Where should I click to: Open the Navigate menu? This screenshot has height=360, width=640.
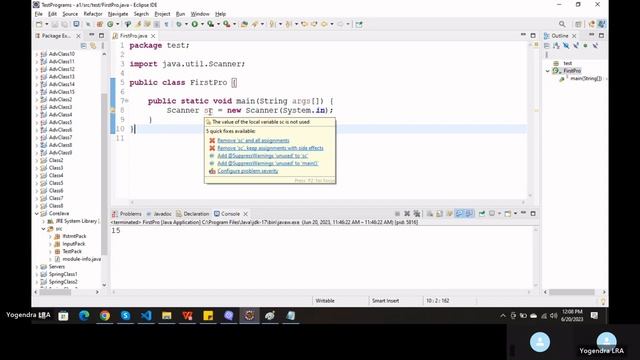(118, 14)
